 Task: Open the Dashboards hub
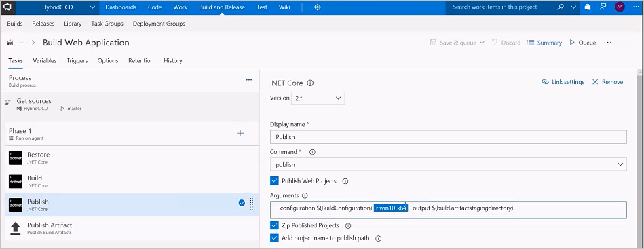tap(121, 7)
